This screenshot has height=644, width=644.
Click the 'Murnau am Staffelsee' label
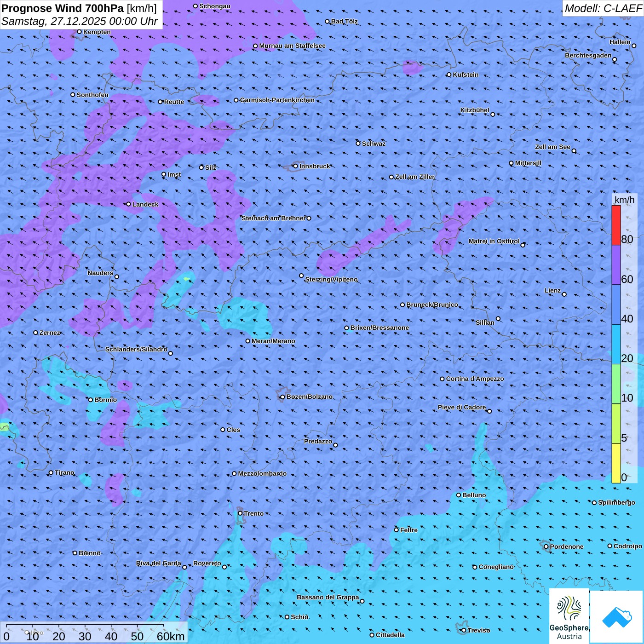click(292, 46)
